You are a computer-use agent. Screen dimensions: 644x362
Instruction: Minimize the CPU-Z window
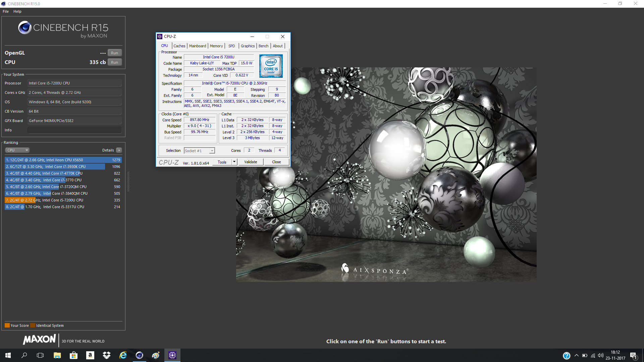click(x=252, y=37)
